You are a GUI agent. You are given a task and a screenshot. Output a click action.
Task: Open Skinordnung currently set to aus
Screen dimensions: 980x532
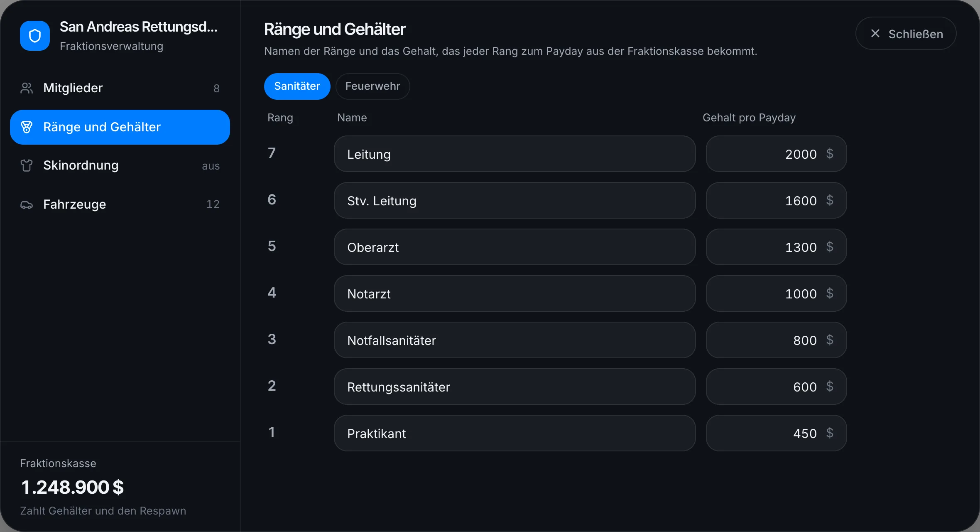tap(120, 165)
